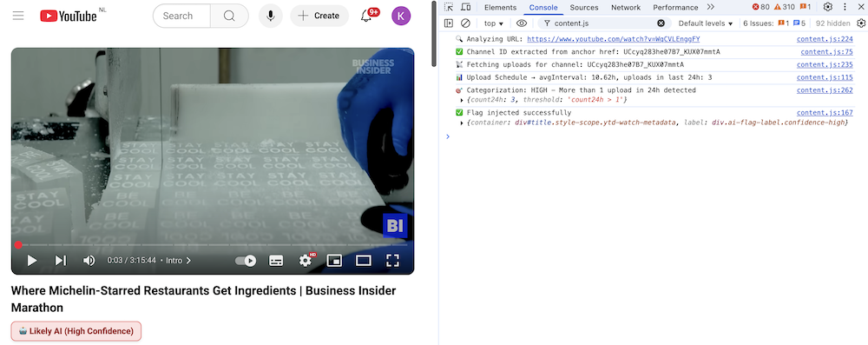Click the Business Insider BI watermark in the video

[x=395, y=225]
